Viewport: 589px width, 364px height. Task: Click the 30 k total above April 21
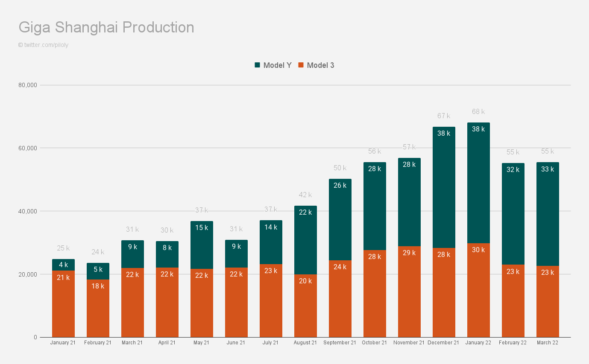167,230
